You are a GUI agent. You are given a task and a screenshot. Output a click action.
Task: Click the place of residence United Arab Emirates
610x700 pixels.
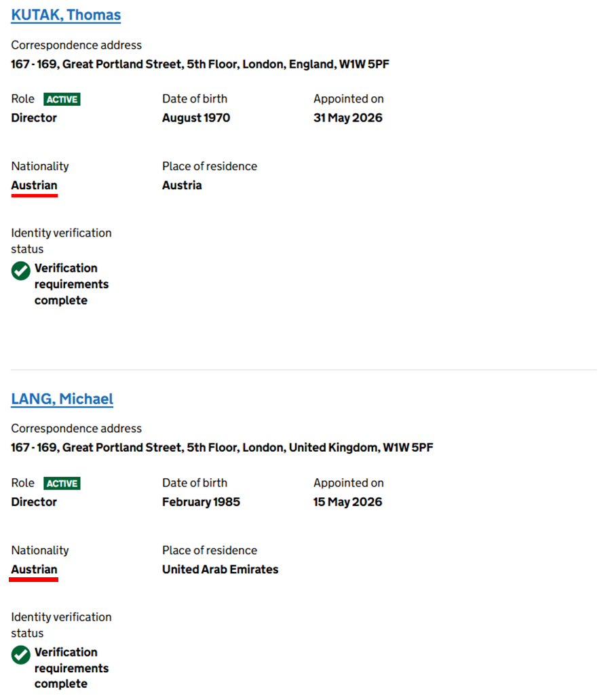220,570
